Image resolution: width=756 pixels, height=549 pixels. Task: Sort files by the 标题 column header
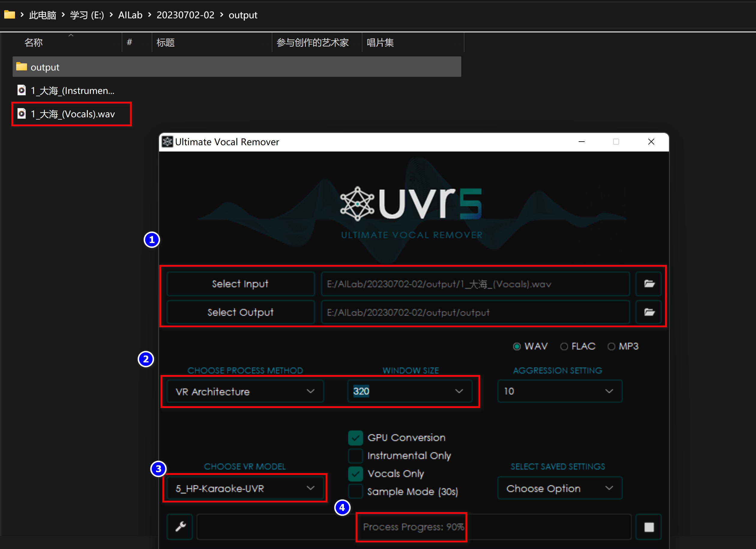pos(166,43)
